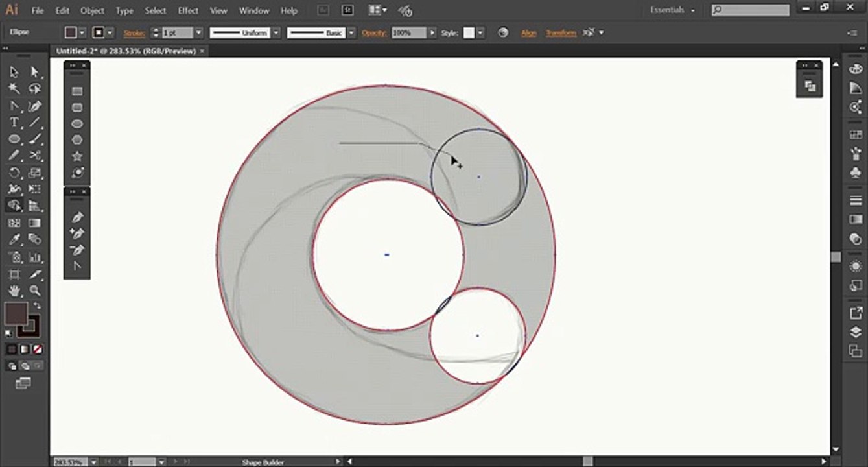Pick the Paintbrush tool

coord(35,139)
